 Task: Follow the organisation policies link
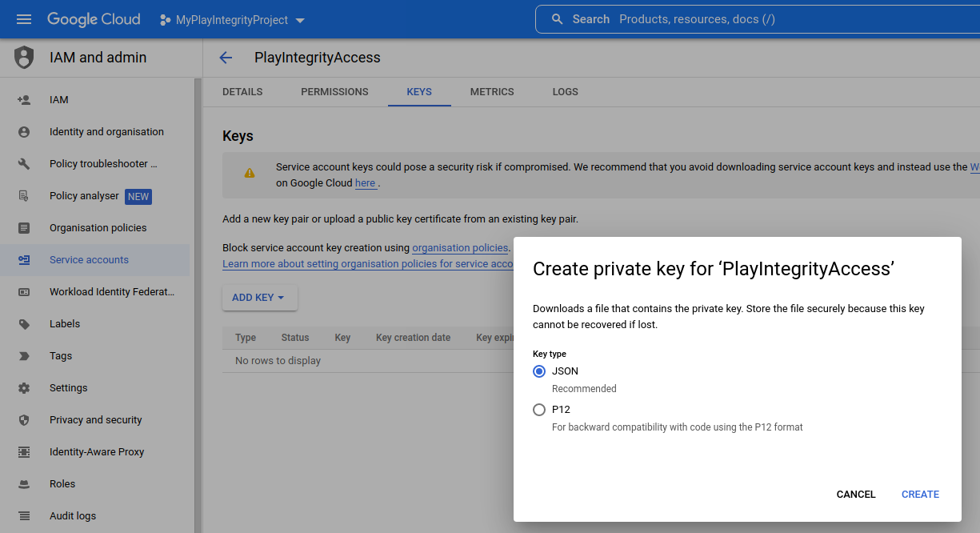tap(460, 248)
